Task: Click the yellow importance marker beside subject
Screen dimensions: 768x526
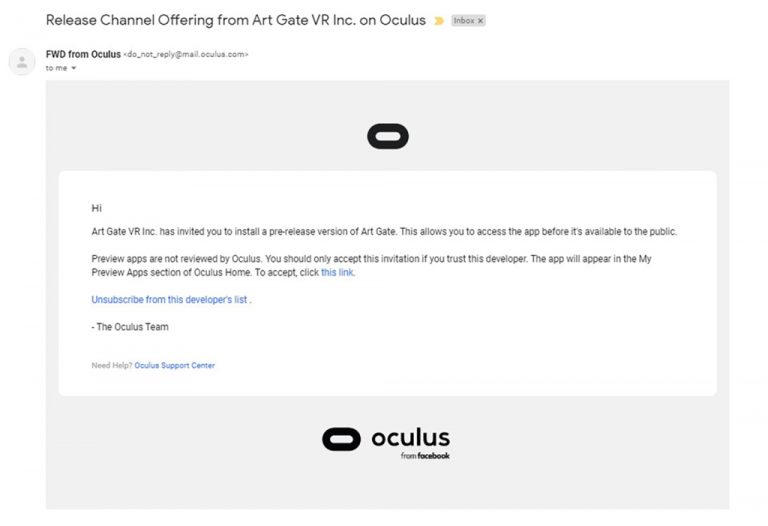Action: tap(439, 21)
